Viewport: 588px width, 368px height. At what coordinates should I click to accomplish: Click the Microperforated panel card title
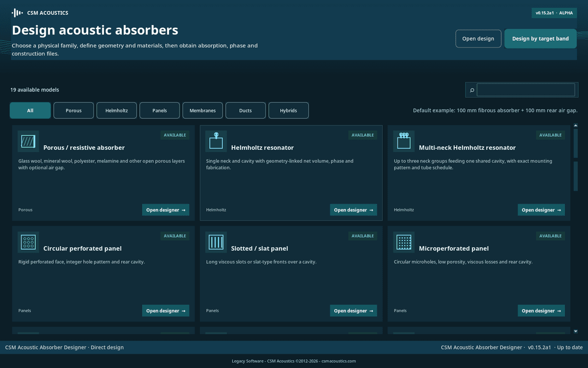pos(454,249)
